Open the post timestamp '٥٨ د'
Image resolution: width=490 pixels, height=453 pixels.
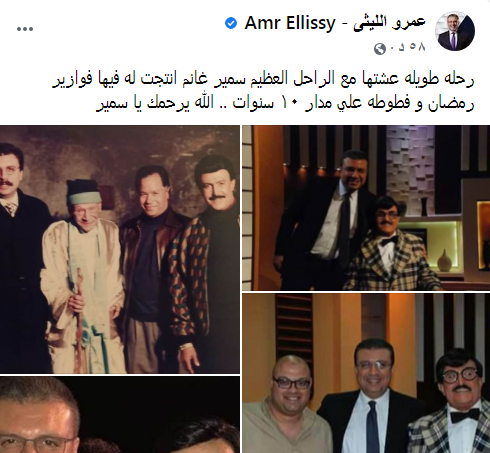pyautogui.click(x=408, y=47)
